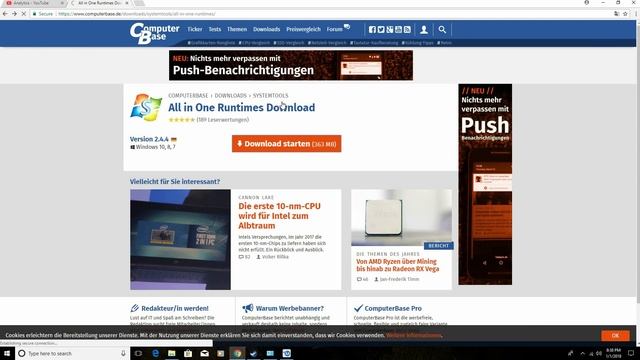Open the Mail app from the taskbar

click(204, 353)
